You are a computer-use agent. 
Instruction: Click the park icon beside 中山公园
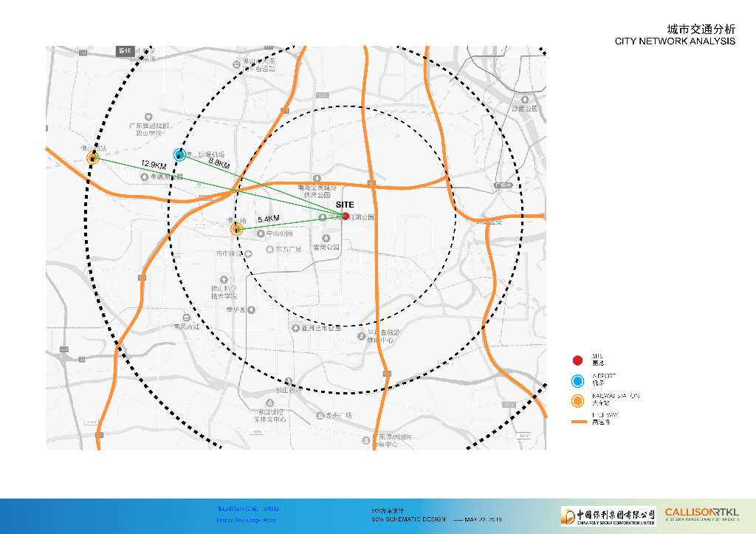pos(261,233)
